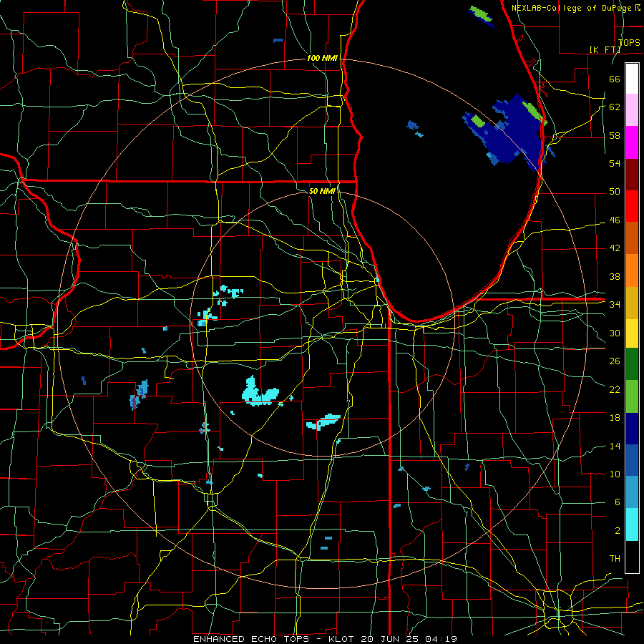
Task: Click the NEXLAB-College of DuPage credit text
Action: coord(575,8)
